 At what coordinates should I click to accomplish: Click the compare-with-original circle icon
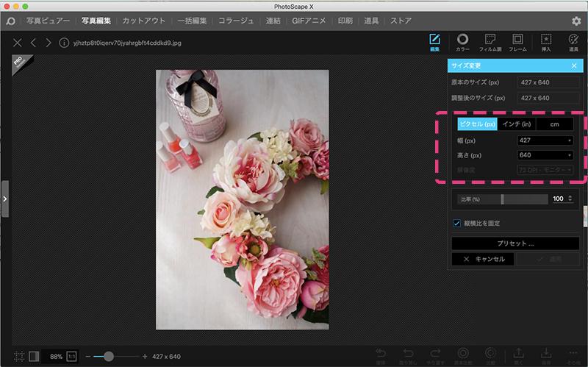pos(463,356)
